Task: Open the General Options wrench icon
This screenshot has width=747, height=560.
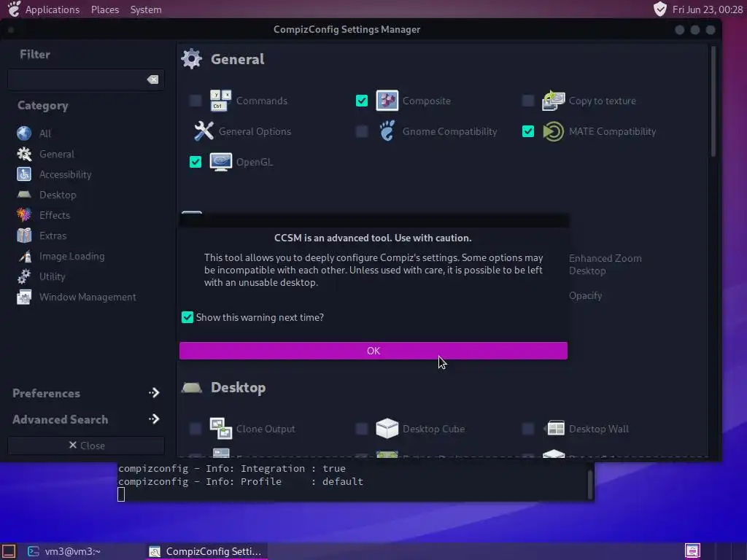Action: (x=204, y=131)
